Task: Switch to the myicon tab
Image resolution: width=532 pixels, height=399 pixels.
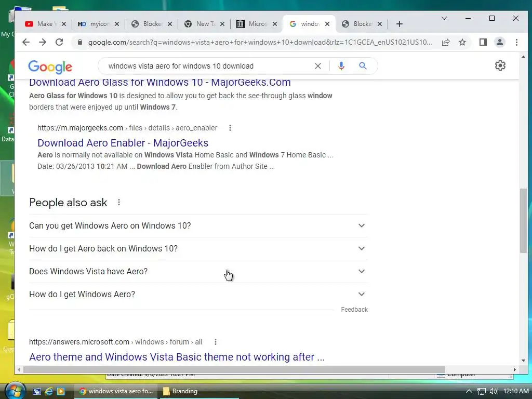Action: pos(96,24)
